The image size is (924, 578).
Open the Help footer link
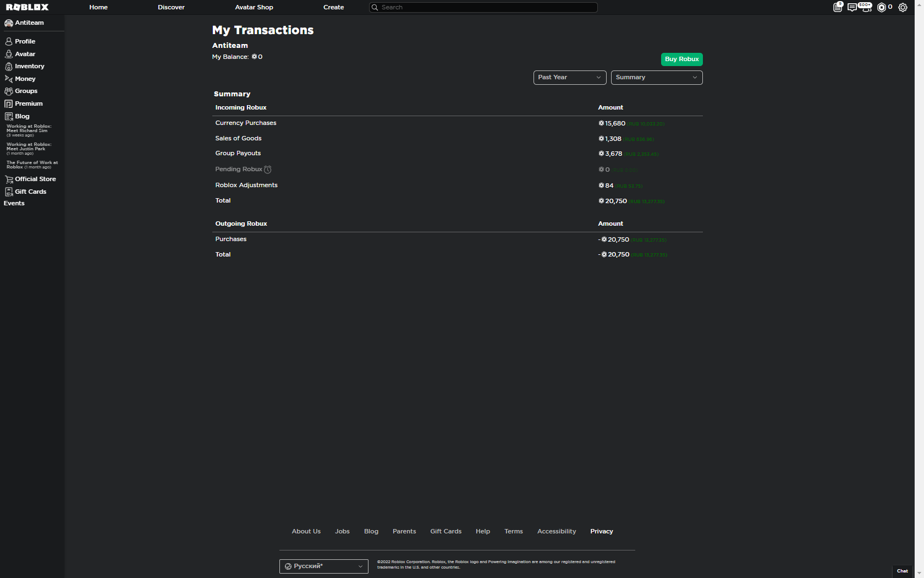pos(483,531)
